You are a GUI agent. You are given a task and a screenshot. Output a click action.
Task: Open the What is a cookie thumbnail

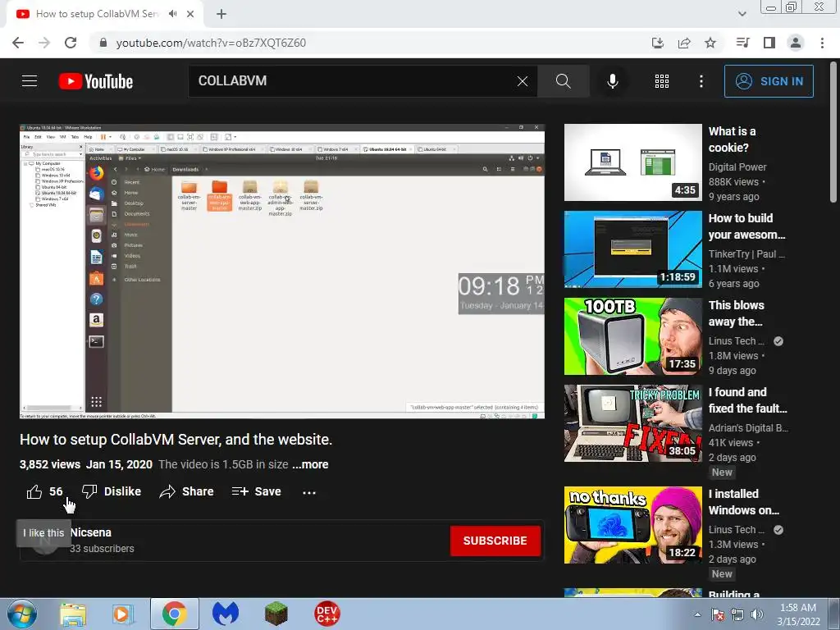coord(632,162)
